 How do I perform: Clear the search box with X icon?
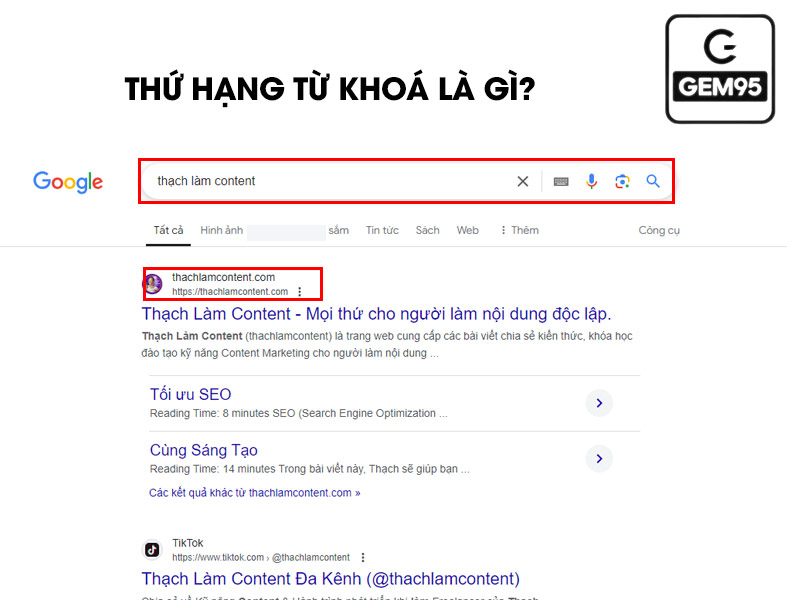[x=522, y=181]
